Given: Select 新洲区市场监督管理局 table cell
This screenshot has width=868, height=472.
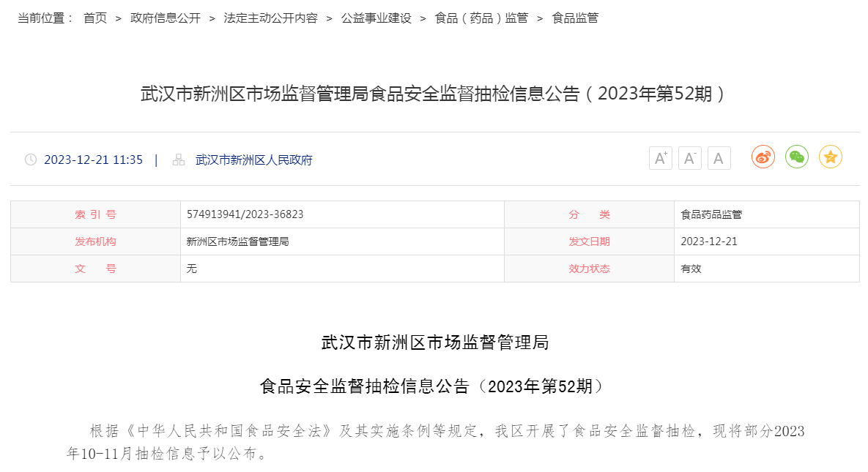Looking at the screenshot, I should tap(342, 241).
